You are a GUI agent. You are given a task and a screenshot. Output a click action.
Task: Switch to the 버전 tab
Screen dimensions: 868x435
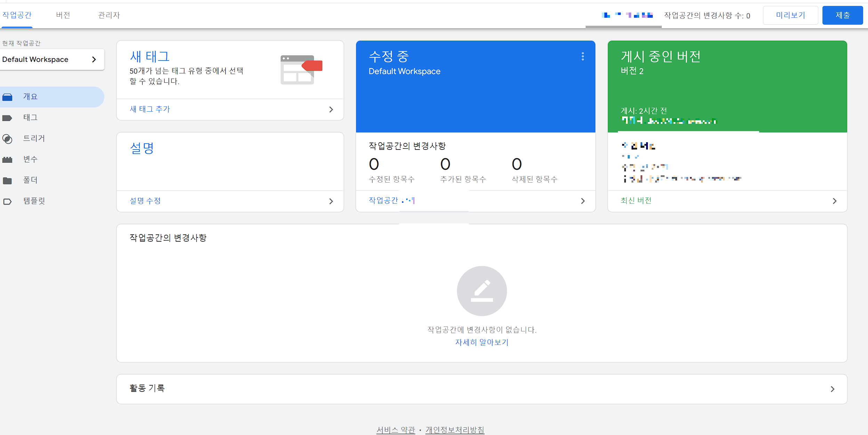coord(63,15)
